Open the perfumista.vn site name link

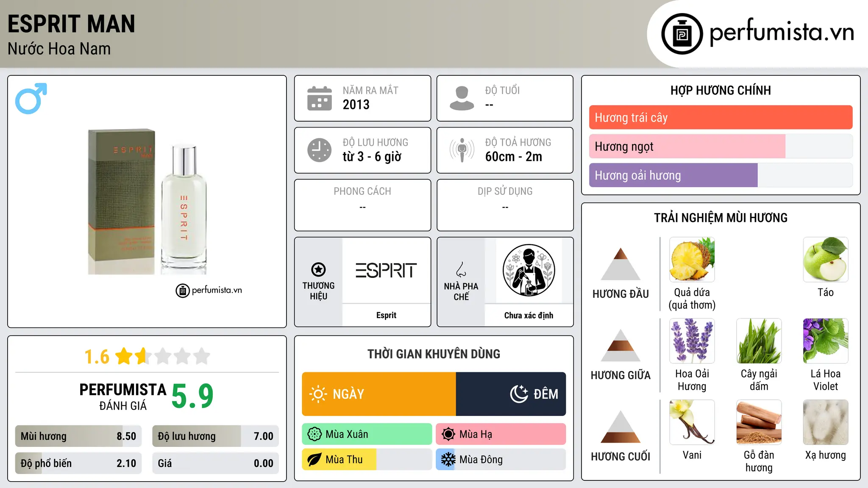tap(782, 32)
